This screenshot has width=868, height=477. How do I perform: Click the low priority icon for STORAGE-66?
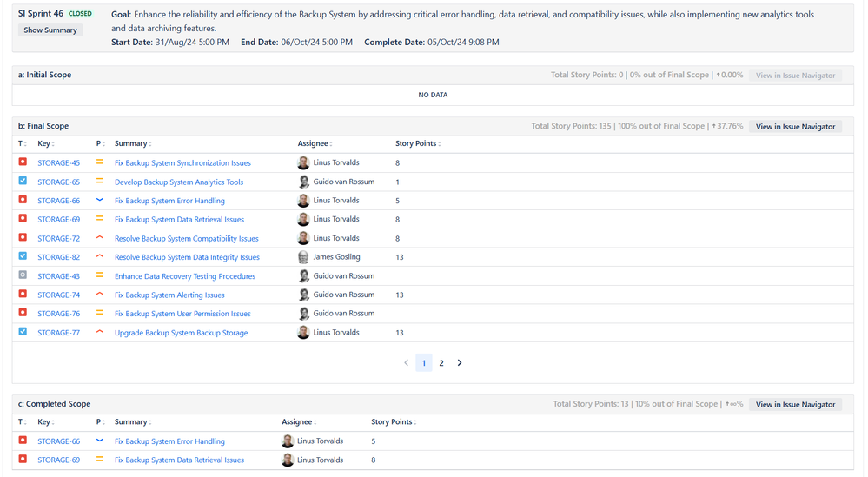coord(100,200)
